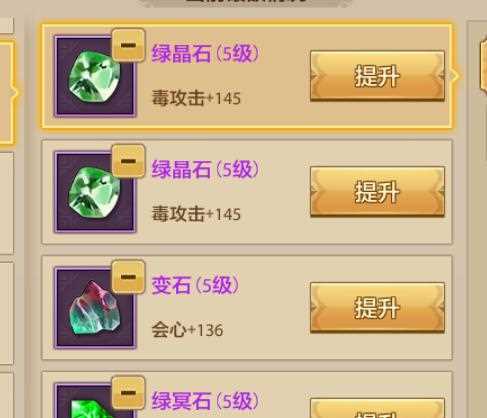Viewport: 487px width, 418px height.
Task: Remove the second 绿晶石 with minus icon
Action: point(128,161)
